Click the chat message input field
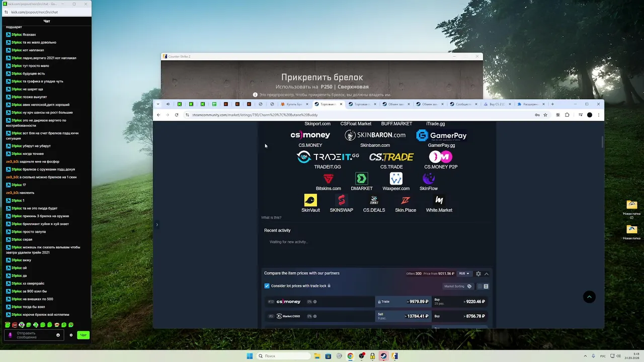The width and height of the screenshot is (644, 362). [x=34, y=335]
